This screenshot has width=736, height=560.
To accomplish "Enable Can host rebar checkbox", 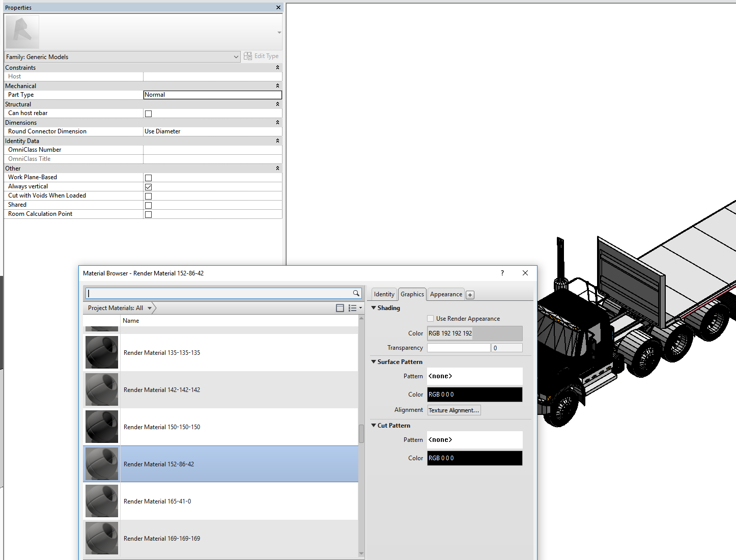I will point(149,114).
